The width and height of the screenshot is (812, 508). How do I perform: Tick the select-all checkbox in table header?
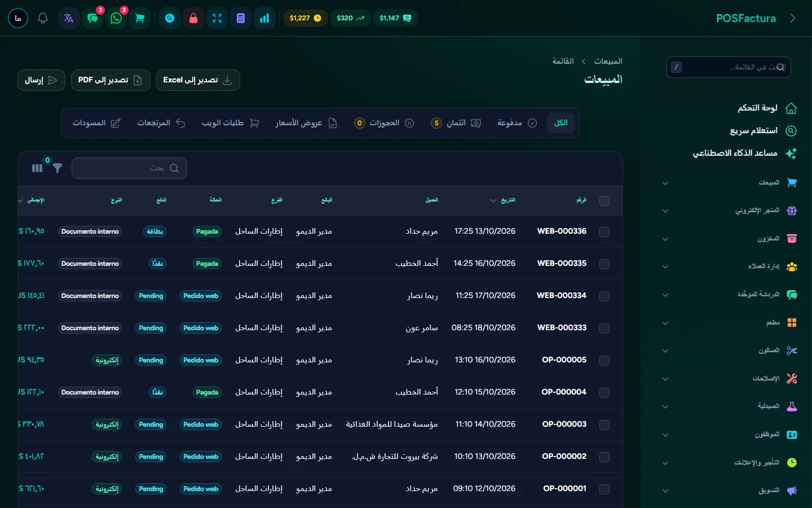coord(604,201)
